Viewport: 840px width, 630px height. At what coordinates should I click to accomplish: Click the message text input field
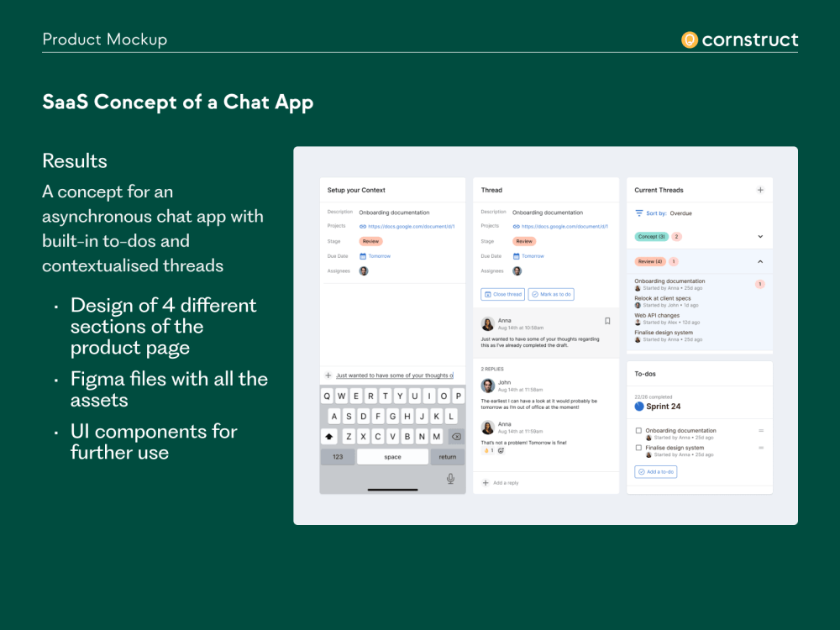(x=394, y=375)
